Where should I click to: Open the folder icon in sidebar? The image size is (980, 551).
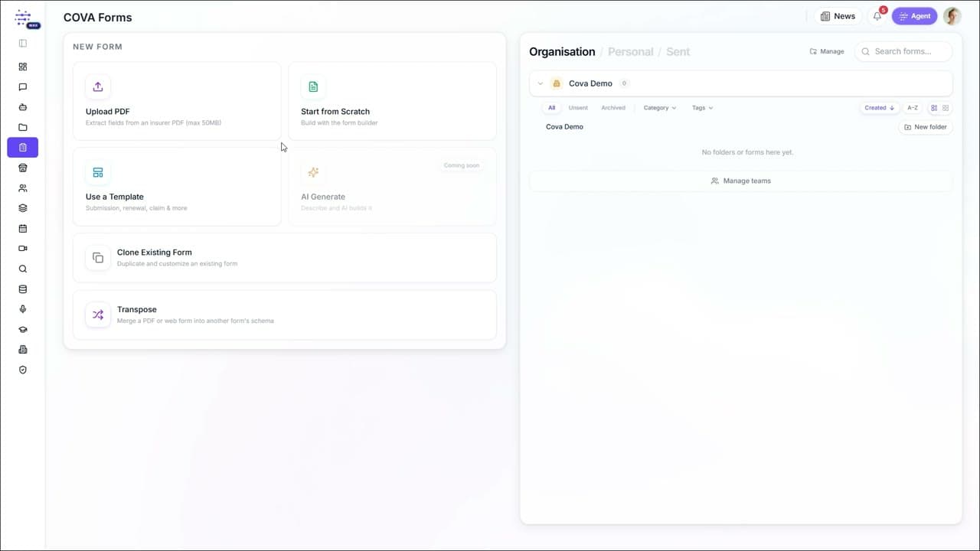23,127
